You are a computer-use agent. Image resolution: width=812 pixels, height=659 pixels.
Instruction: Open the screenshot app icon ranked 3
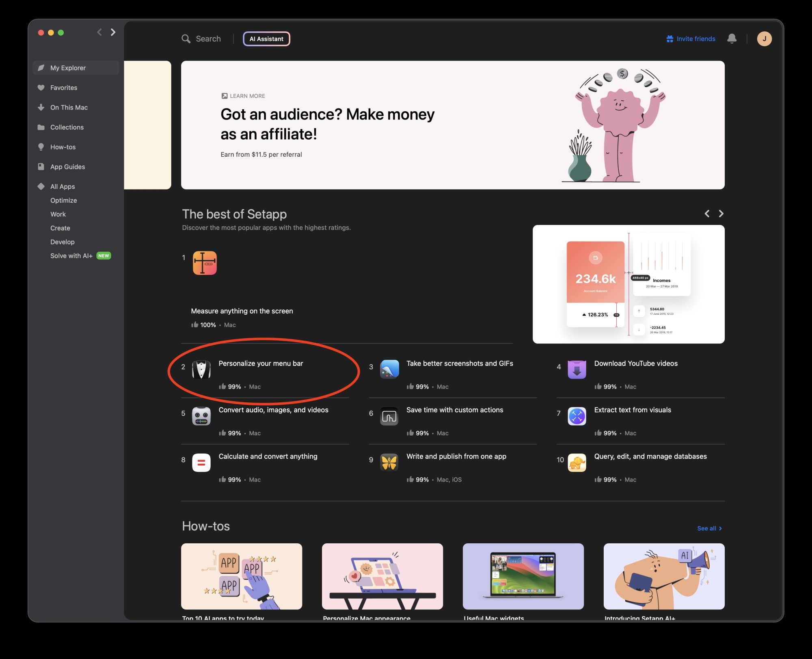389,369
